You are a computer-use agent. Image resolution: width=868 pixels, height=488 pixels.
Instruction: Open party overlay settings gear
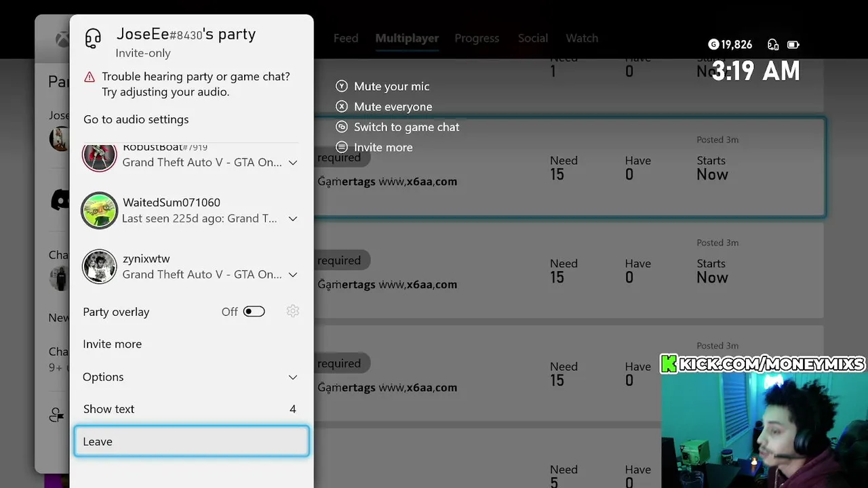[292, 311]
